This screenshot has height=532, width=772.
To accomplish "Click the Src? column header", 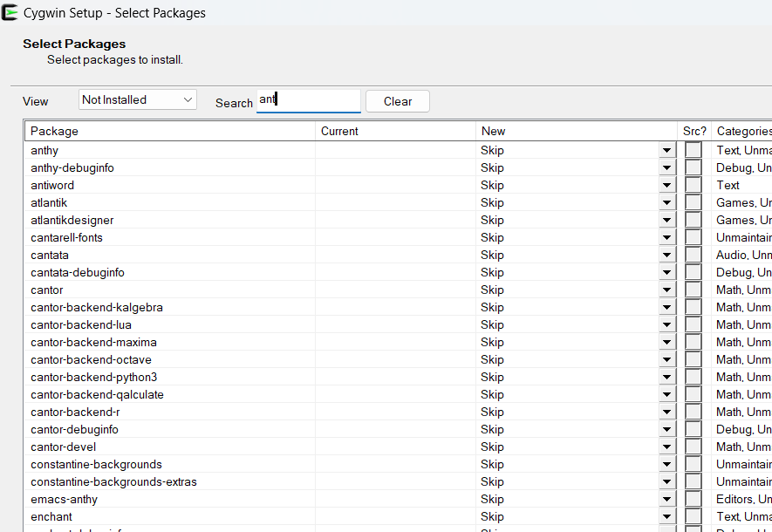I will click(694, 131).
